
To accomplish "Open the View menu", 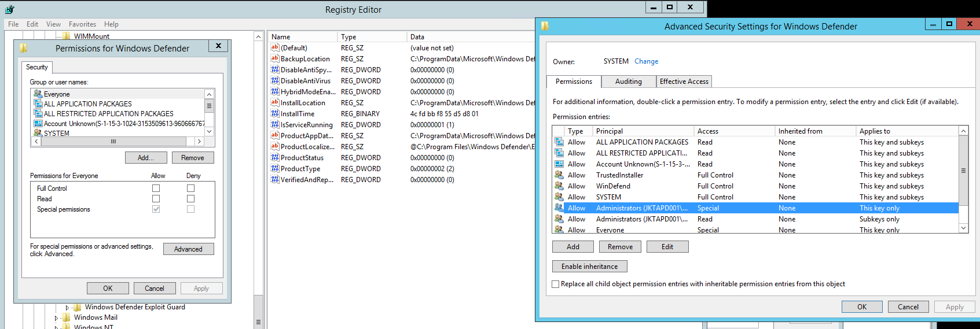I will (x=53, y=24).
